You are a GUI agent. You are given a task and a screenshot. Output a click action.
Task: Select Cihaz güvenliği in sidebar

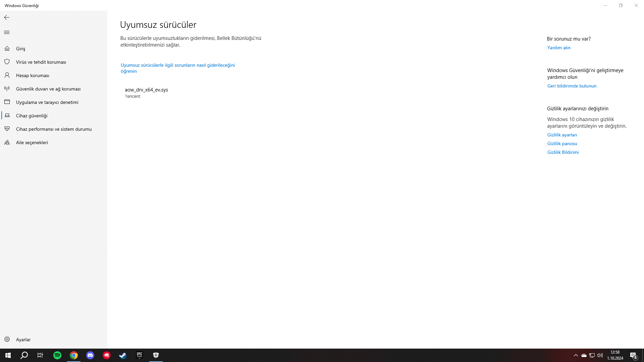click(32, 116)
